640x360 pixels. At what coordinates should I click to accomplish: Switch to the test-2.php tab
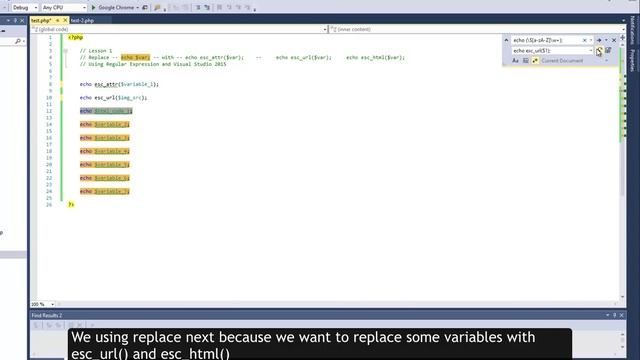82,20
